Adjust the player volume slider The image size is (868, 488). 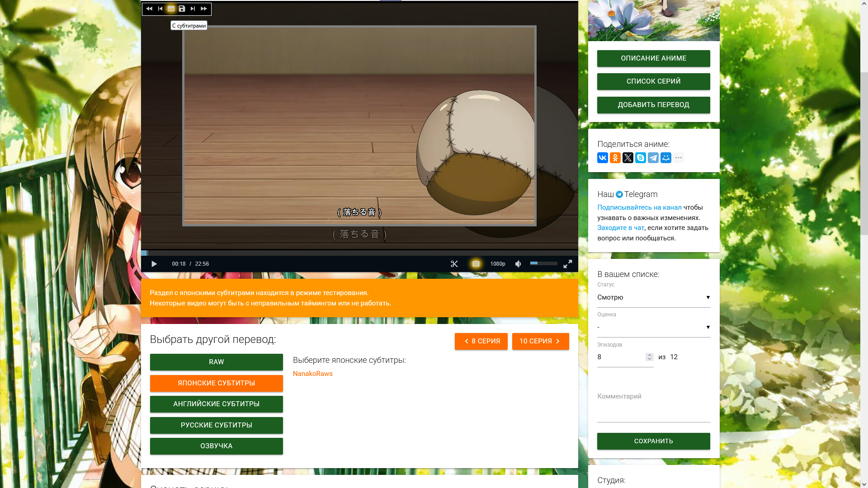click(x=543, y=263)
